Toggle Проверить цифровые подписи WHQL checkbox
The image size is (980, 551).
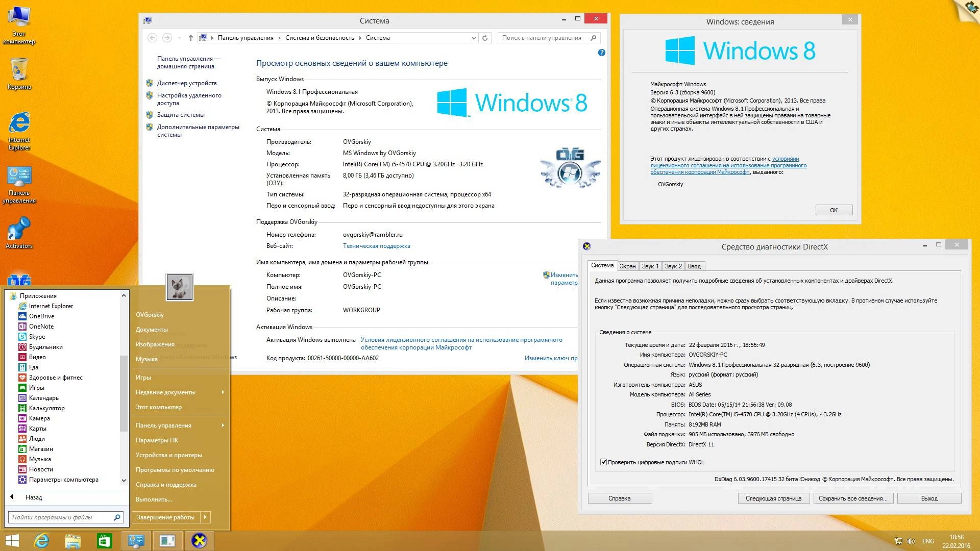(603, 462)
